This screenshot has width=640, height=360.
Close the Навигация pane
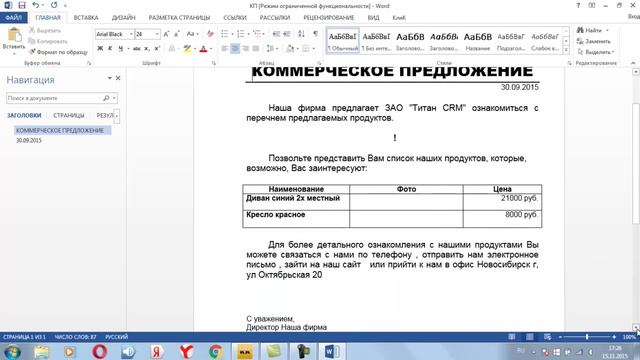(x=118, y=78)
